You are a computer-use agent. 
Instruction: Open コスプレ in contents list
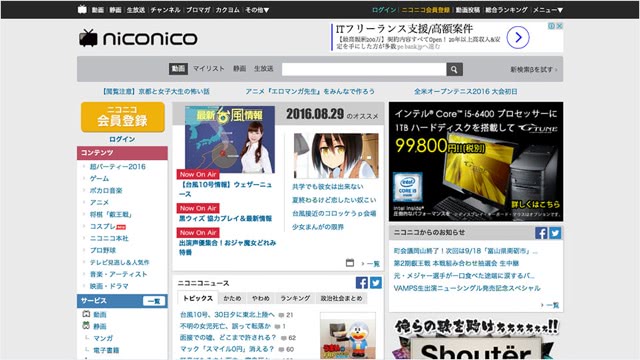coord(103,226)
